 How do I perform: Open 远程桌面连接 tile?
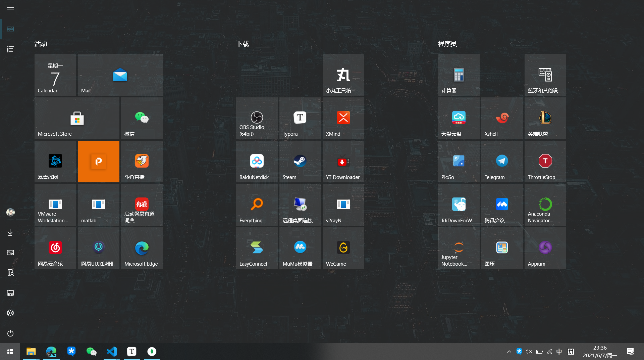pos(300,205)
